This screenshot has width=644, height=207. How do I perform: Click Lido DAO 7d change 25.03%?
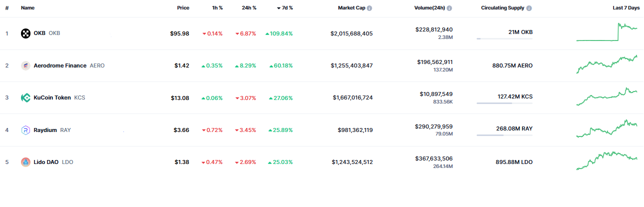pos(281,162)
